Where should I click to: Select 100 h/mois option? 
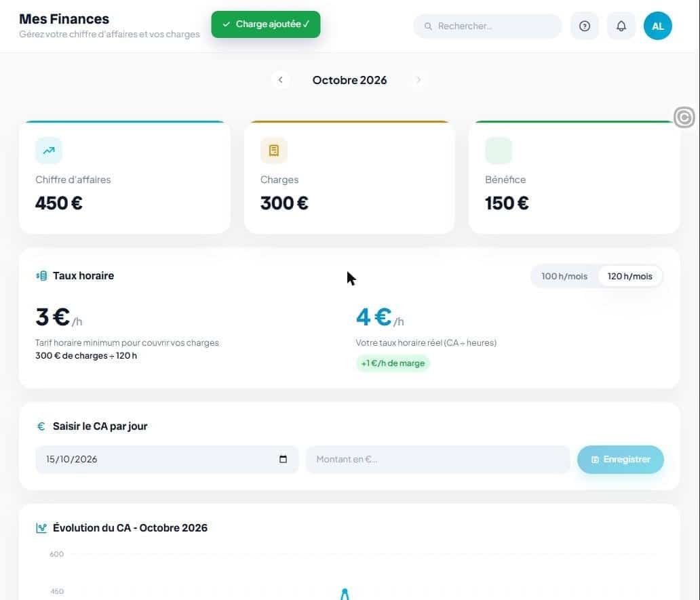click(564, 276)
